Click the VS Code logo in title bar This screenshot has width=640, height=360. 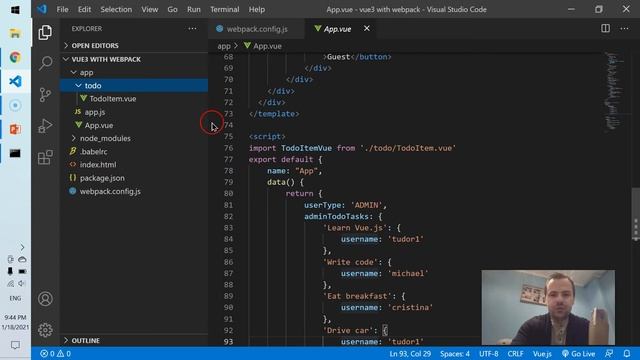[42, 9]
